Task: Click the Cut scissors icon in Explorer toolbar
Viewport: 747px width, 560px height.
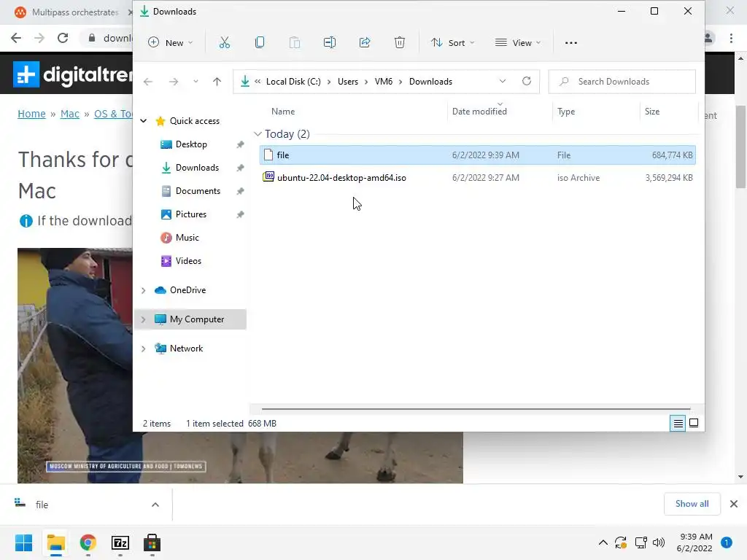Action: (x=225, y=43)
